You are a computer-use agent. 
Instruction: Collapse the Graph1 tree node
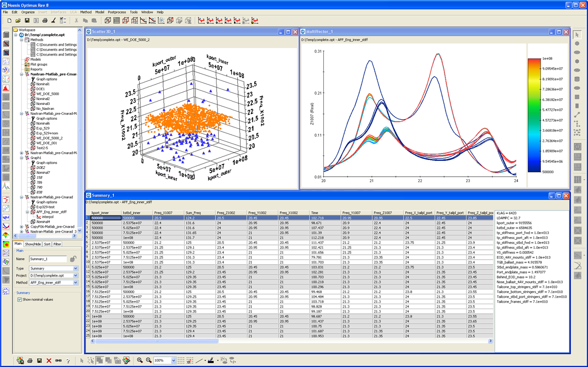(x=22, y=158)
